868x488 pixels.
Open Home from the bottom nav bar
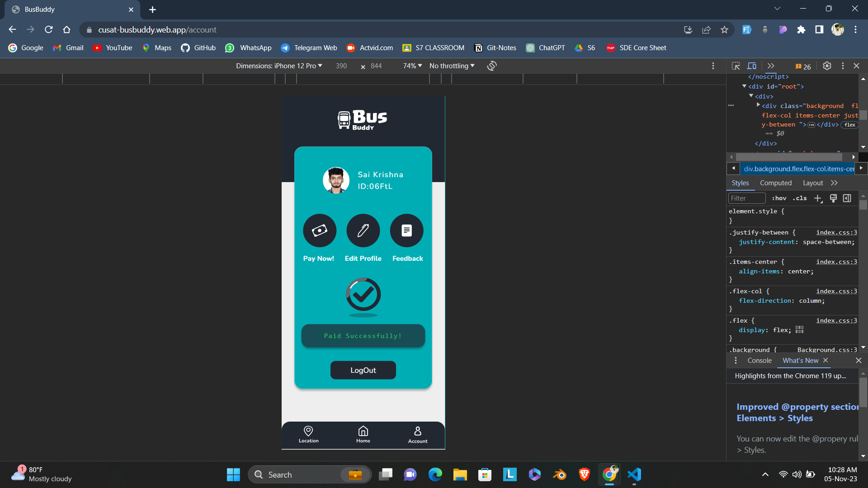(x=363, y=434)
